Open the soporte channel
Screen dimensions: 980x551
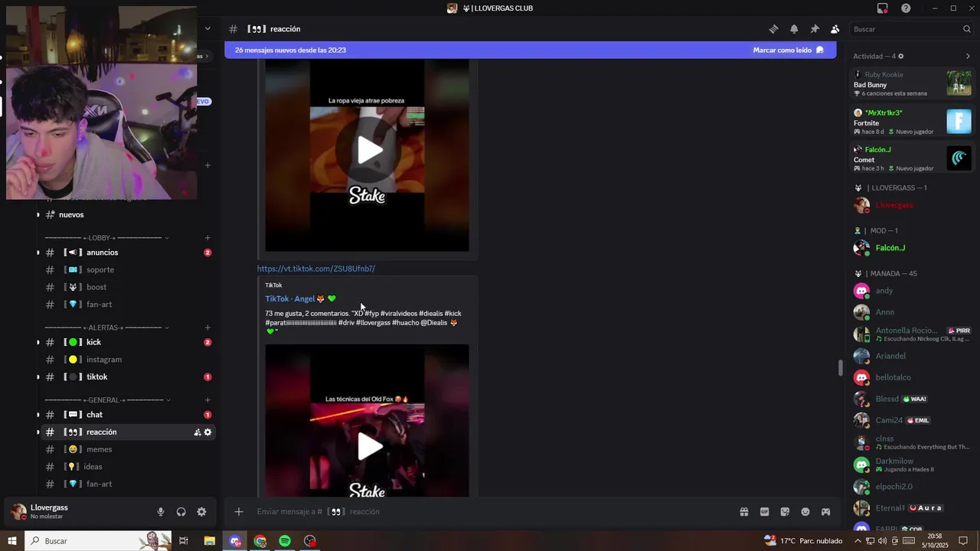126,269
